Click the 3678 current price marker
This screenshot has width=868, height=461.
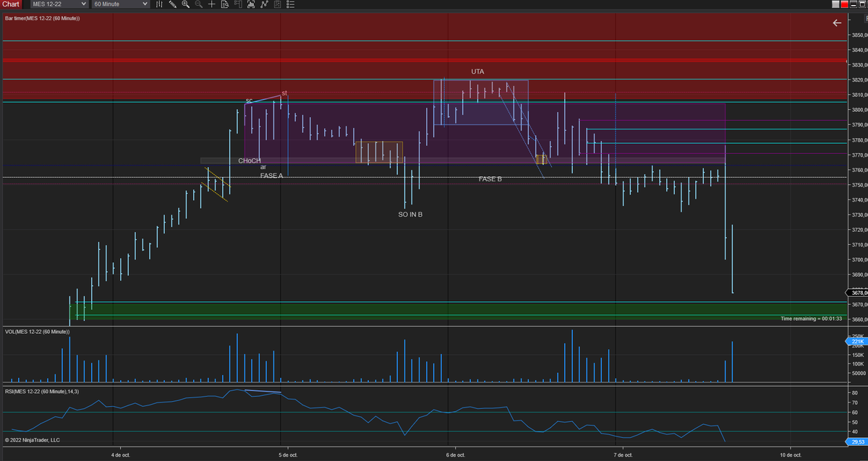click(857, 293)
